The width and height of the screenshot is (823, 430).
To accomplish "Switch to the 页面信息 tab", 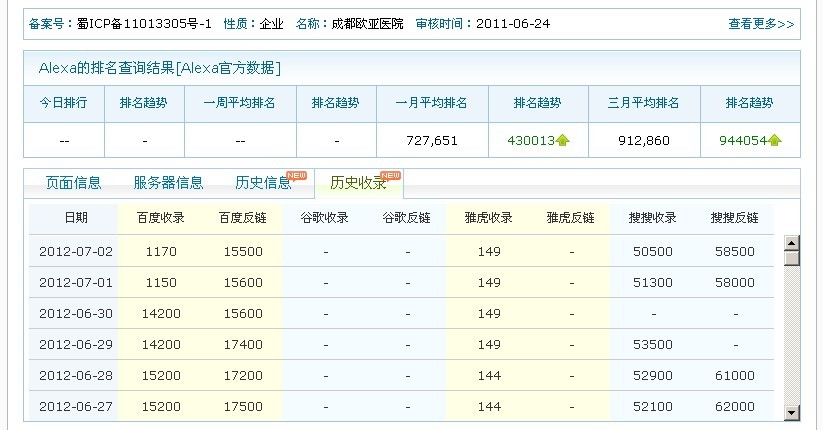I will (x=73, y=183).
